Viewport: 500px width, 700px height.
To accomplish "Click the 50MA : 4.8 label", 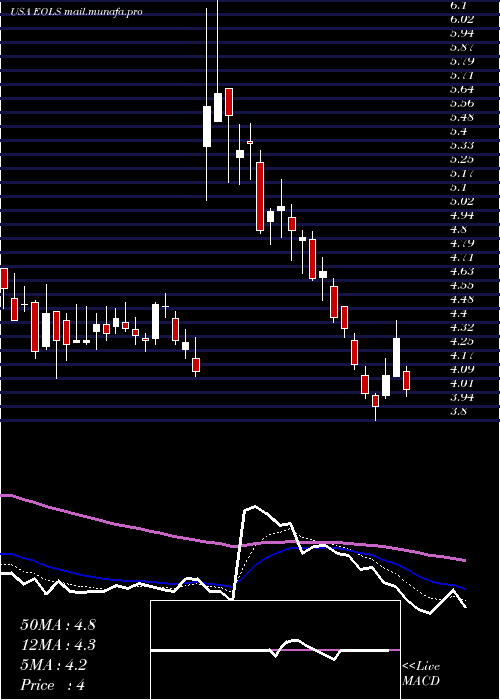I will [58, 625].
